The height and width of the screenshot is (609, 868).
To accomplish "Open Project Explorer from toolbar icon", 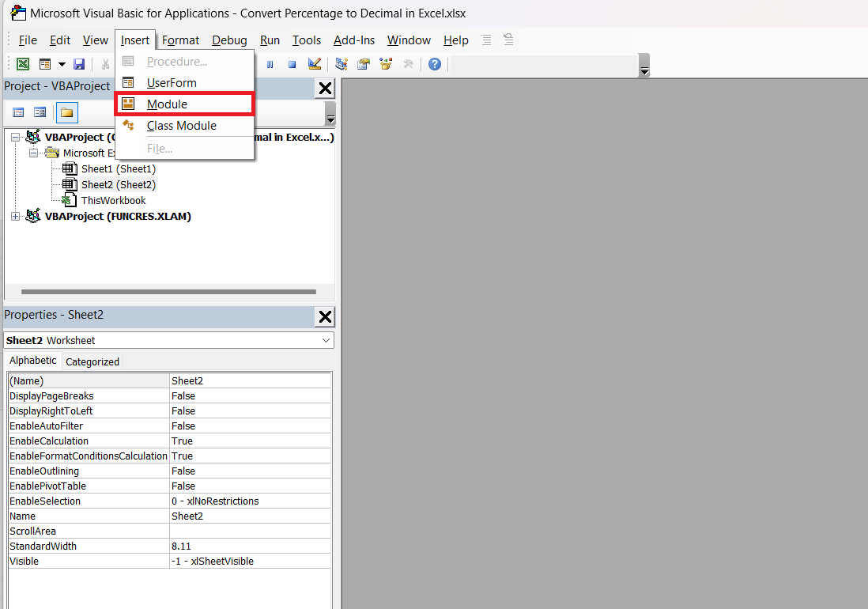I will (342, 64).
